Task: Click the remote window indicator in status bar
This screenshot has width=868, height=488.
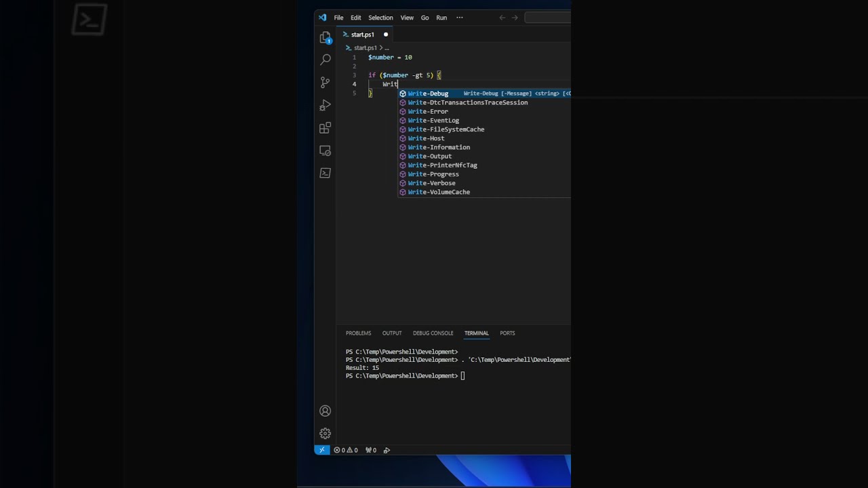Action: [321, 450]
